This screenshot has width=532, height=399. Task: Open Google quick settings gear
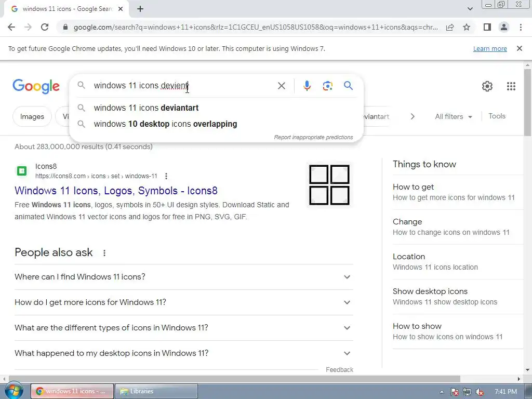coord(487,86)
